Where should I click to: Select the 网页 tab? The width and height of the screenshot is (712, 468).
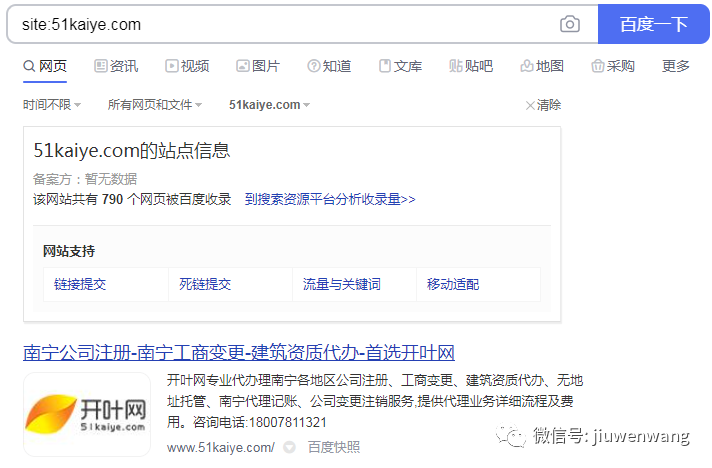pos(45,66)
